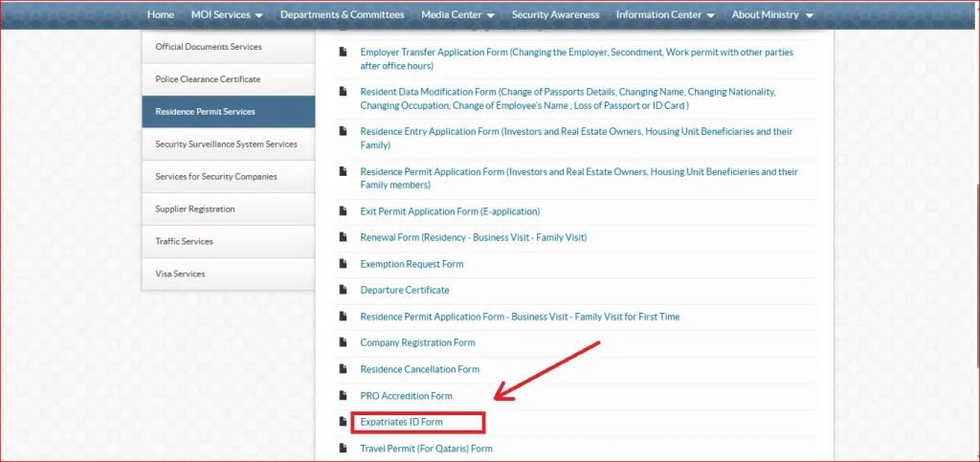Select Security Surveillance System Services in sidebar
The height and width of the screenshot is (462, 980).
[228, 144]
